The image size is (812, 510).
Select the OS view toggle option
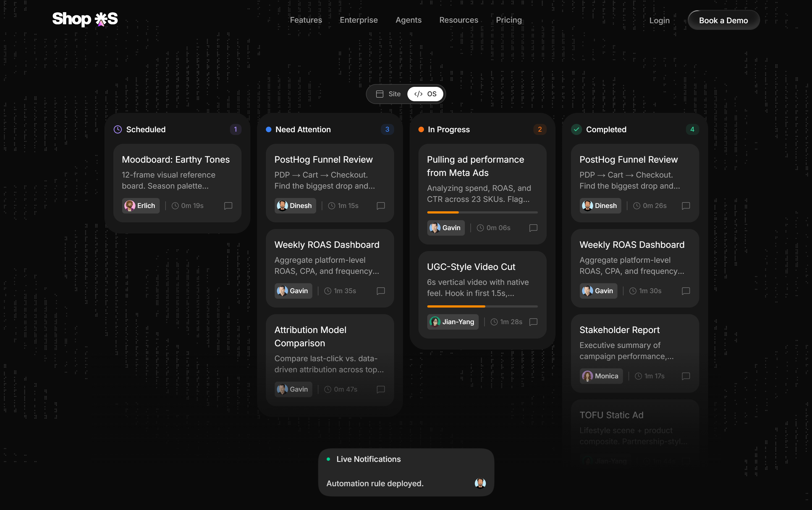click(425, 94)
